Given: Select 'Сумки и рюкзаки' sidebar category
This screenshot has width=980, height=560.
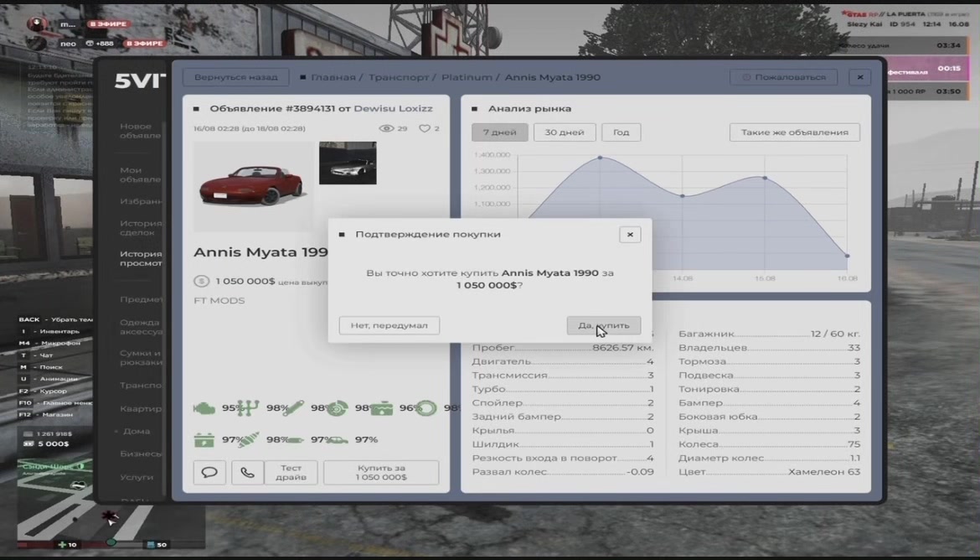Looking at the screenshot, I should click(141, 357).
